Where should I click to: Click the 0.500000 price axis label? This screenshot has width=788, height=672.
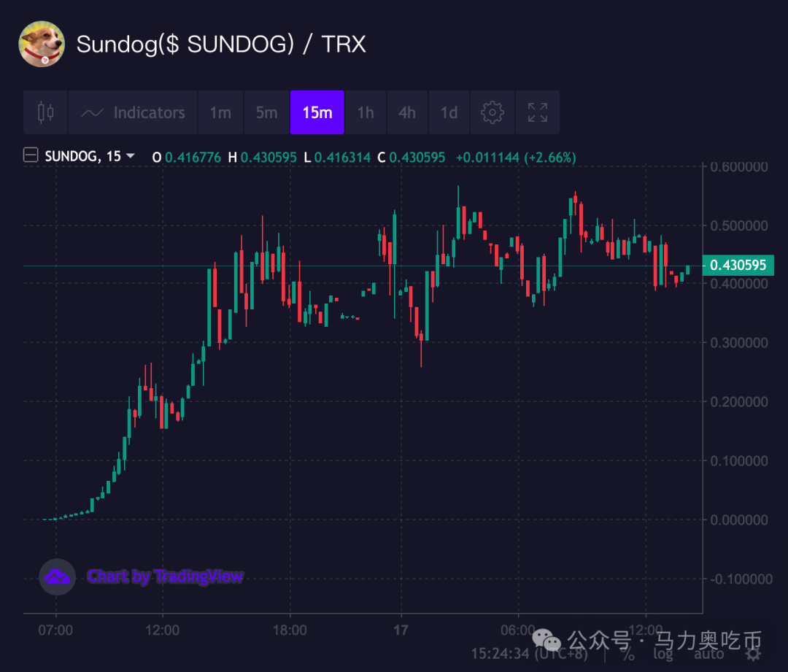(738, 225)
